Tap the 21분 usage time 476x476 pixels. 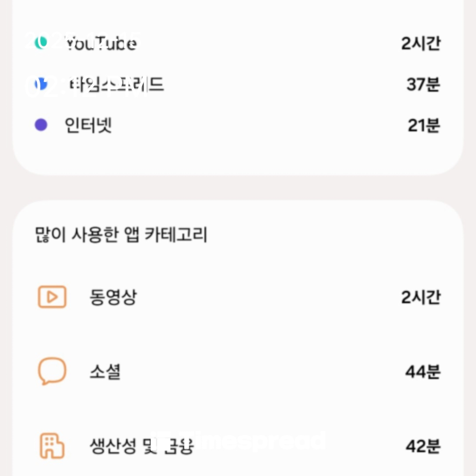click(424, 126)
